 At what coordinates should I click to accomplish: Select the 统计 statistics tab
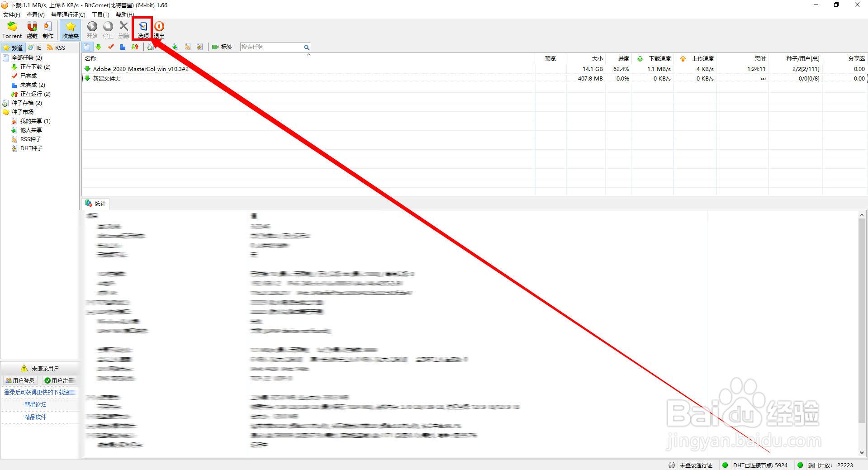coord(95,204)
